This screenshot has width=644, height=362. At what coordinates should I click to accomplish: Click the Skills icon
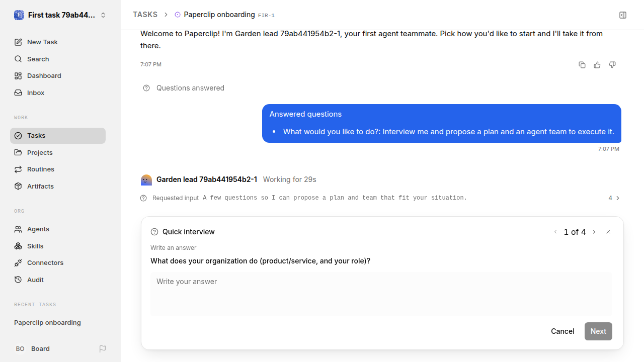18,246
